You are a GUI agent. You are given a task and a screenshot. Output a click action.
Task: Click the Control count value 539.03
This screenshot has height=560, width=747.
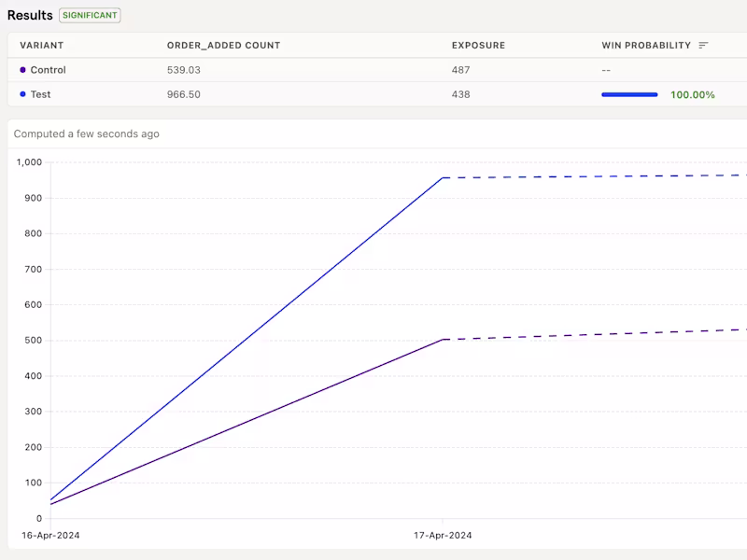pos(181,69)
